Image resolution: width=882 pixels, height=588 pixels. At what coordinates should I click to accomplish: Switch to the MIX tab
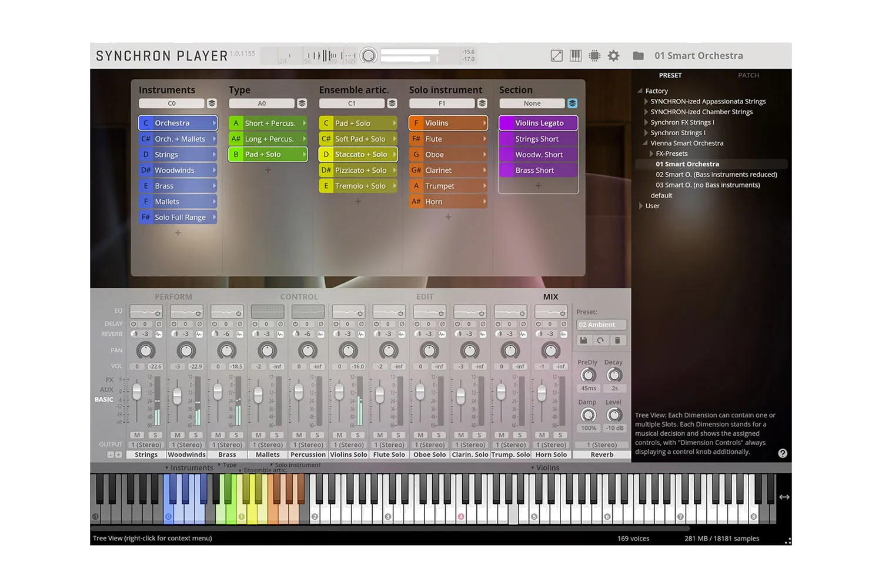tap(551, 297)
